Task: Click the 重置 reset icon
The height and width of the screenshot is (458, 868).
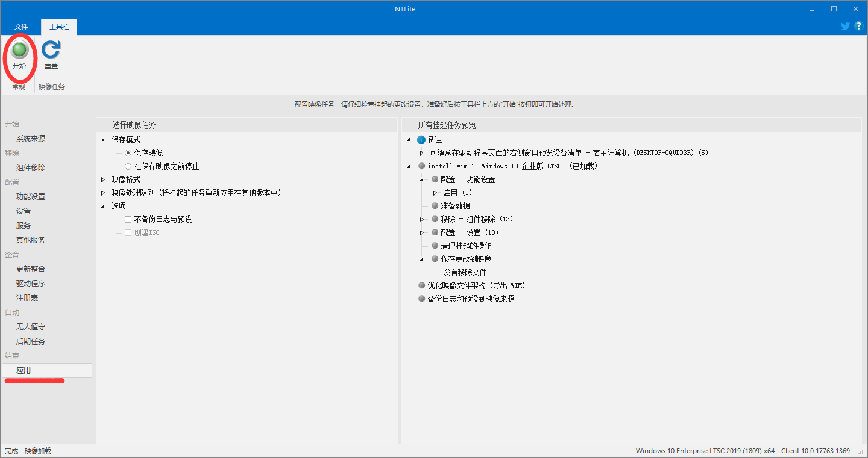Action: [x=51, y=56]
